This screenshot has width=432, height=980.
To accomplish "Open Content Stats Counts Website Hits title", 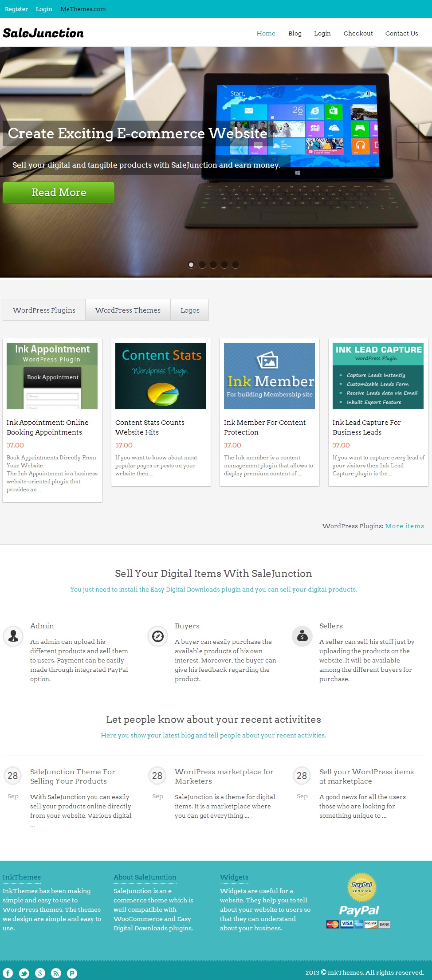I will pyautogui.click(x=150, y=427).
